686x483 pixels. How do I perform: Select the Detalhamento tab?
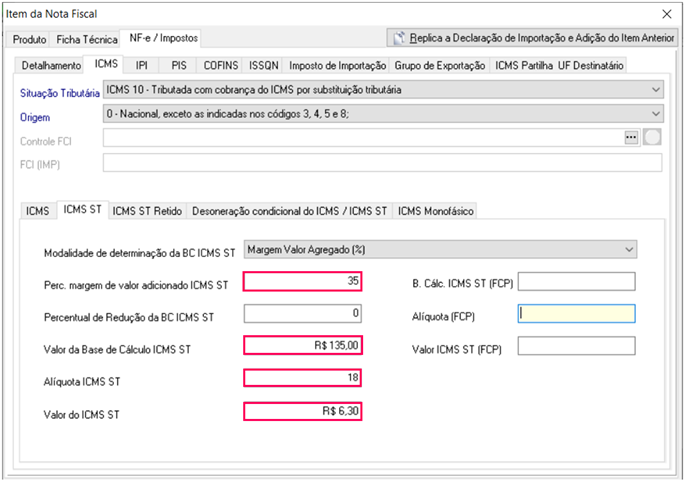pos(52,65)
